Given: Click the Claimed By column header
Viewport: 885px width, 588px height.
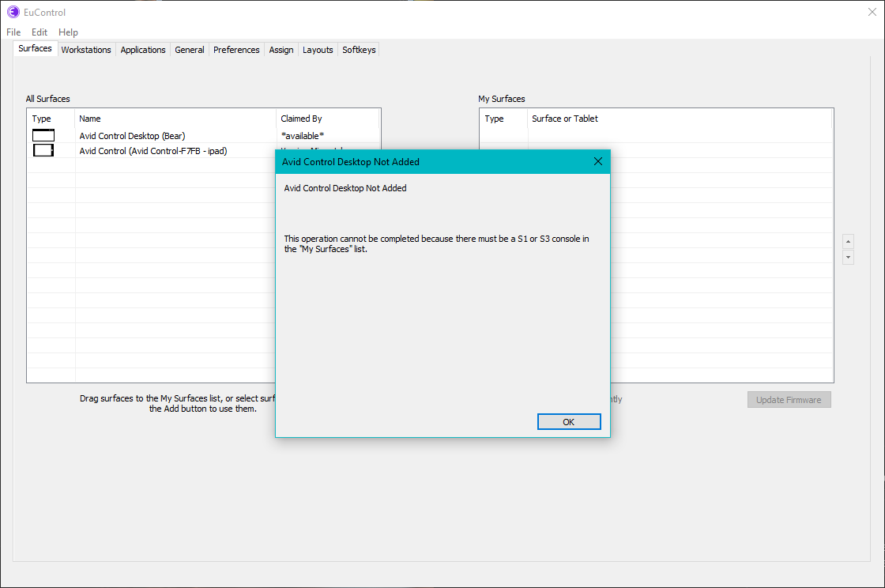Looking at the screenshot, I should (x=302, y=119).
